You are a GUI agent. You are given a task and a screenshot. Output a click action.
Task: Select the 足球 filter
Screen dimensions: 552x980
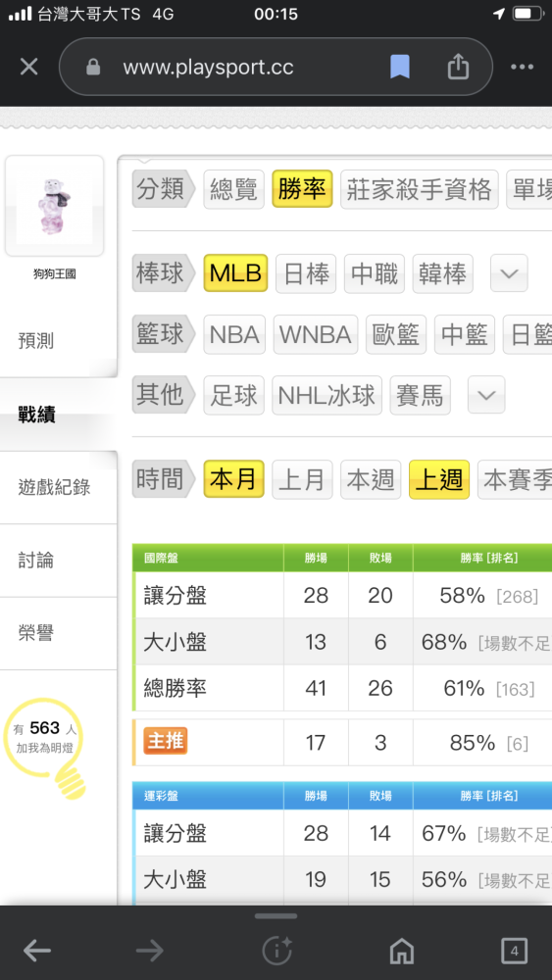click(x=233, y=395)
